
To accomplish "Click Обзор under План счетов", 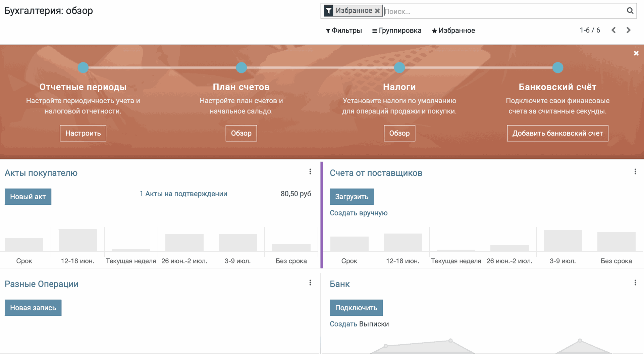I will pyautogui.click(x=241, y=133).
